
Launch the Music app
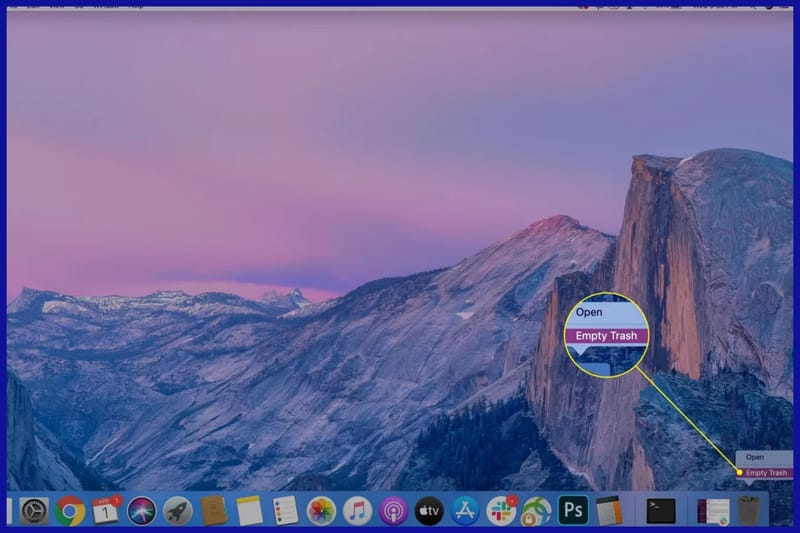pos(357,511)
